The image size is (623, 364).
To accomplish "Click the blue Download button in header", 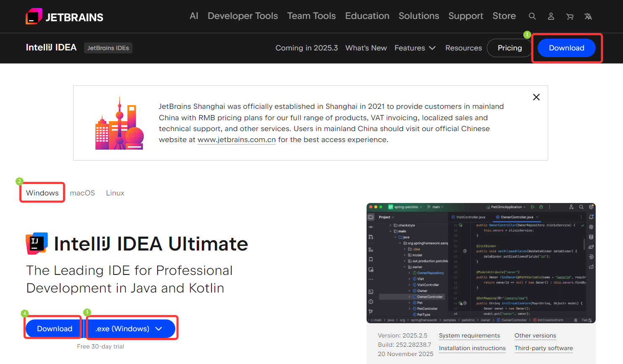I will point(567,48).
